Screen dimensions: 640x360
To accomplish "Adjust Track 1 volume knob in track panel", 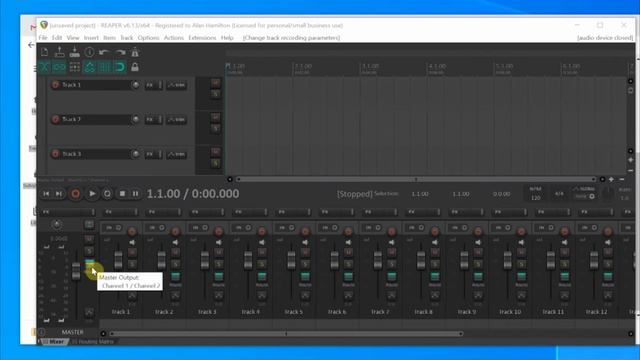I will pos(135,85).
